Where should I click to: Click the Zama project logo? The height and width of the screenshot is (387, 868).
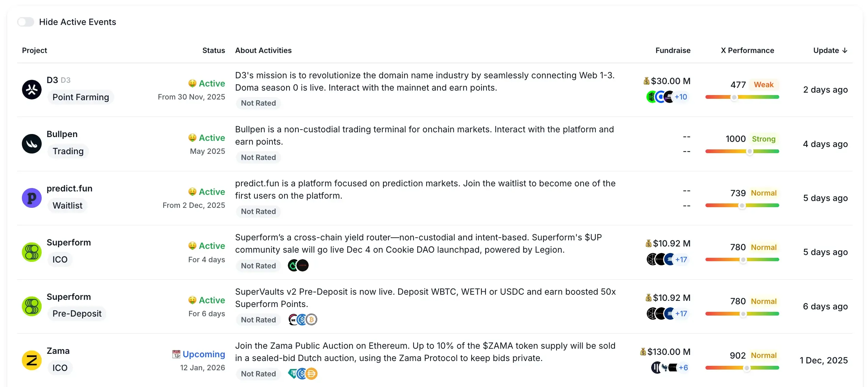(31, 360)
